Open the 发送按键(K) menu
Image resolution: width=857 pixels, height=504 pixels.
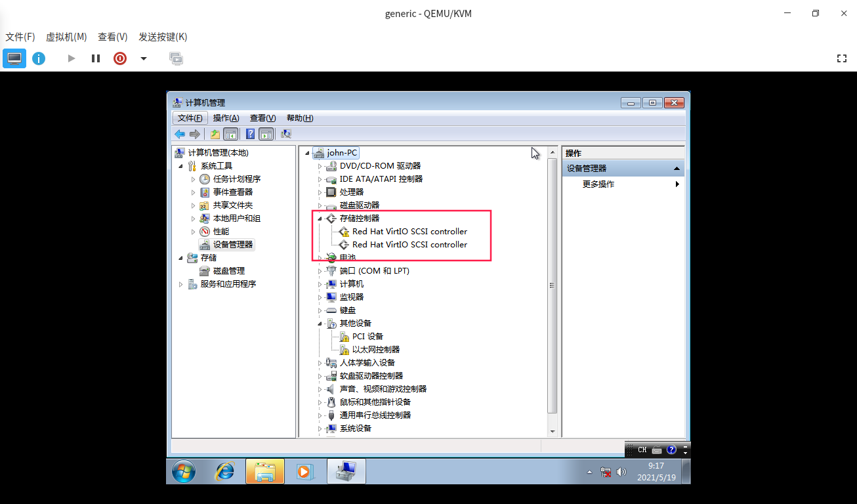[x=163, y=37]
